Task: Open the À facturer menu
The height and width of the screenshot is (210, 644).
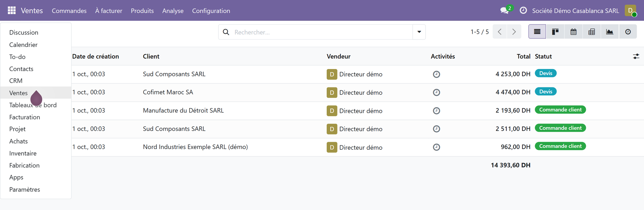Action: click(x=109, y=11)
